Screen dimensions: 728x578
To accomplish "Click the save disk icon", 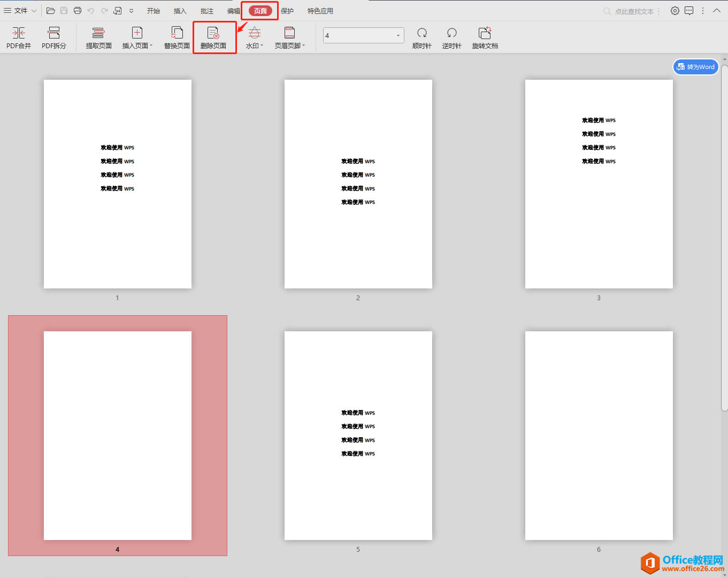I will tap(64, 11).
